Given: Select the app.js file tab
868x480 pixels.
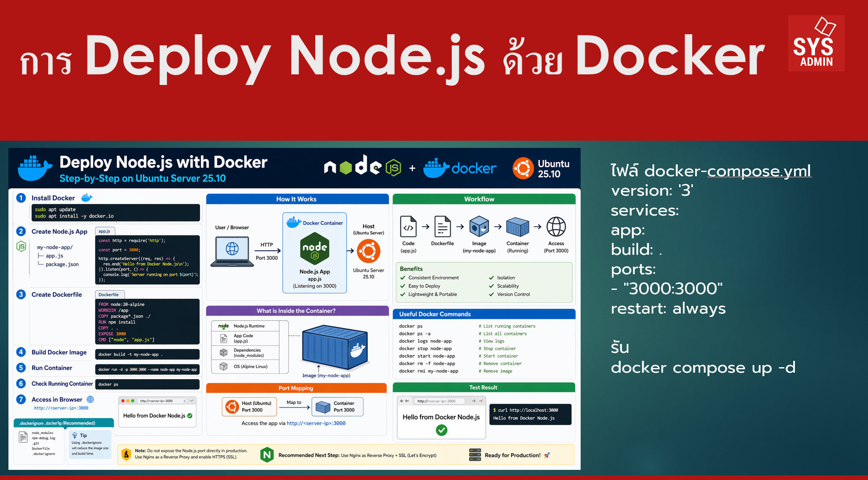Looking at the screenshot, I should click(x=104, y=231).
